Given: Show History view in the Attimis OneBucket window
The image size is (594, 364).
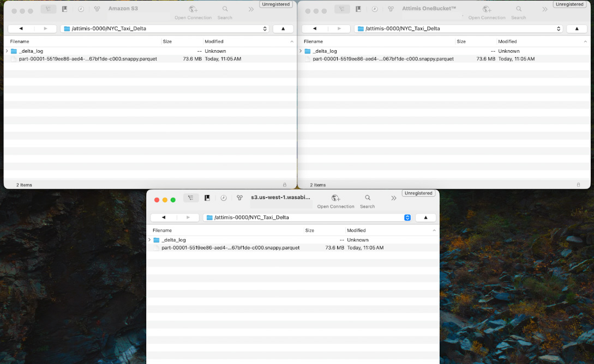Looking at the screenshot, I should coord(374,9).
